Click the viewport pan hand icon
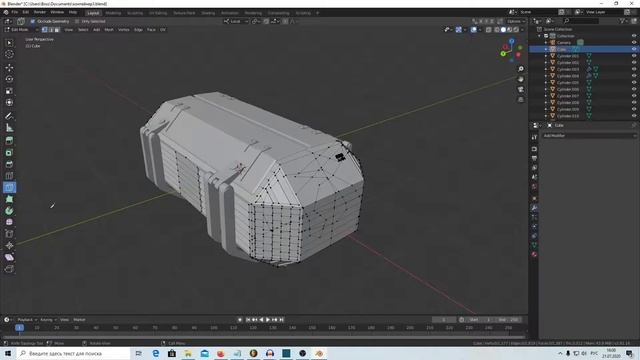Image resolution: width=640 pixels, height=360 pixels. pyautogui.click(x=521, y=79)
